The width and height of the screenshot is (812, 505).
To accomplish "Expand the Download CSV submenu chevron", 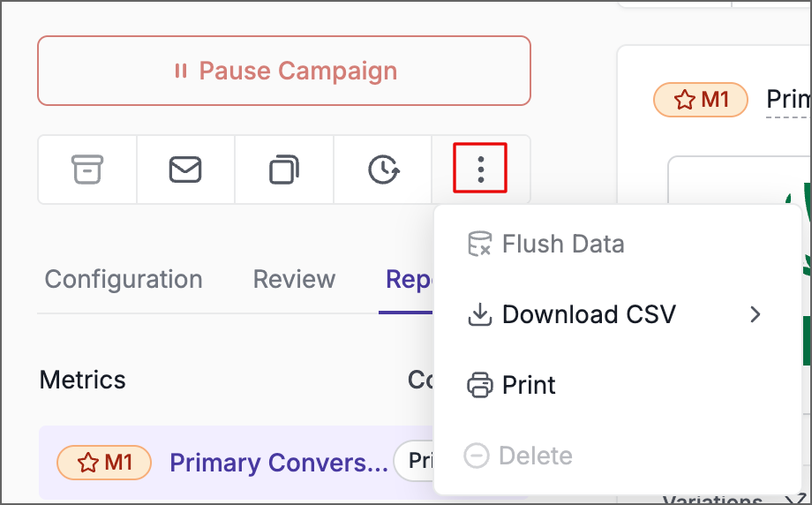I will (755, 314).
